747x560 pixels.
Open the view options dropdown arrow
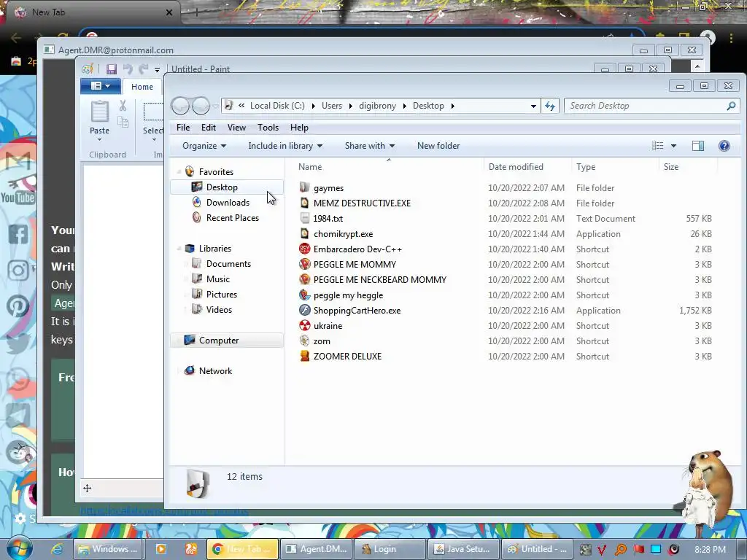point(673,146)
